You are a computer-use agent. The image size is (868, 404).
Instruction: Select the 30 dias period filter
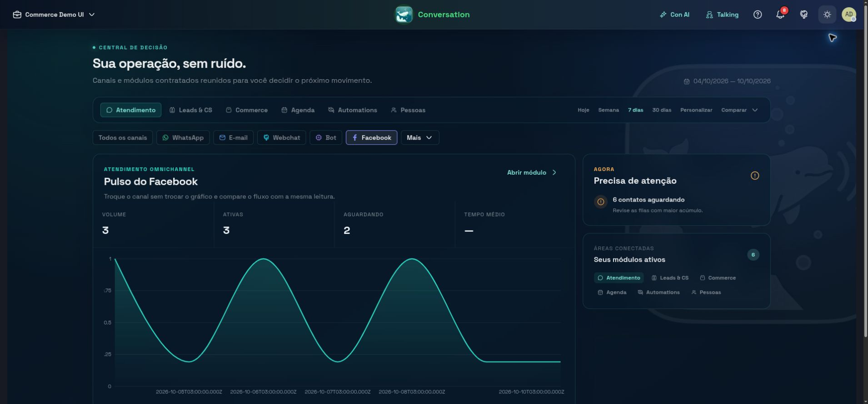coord(662,110)
